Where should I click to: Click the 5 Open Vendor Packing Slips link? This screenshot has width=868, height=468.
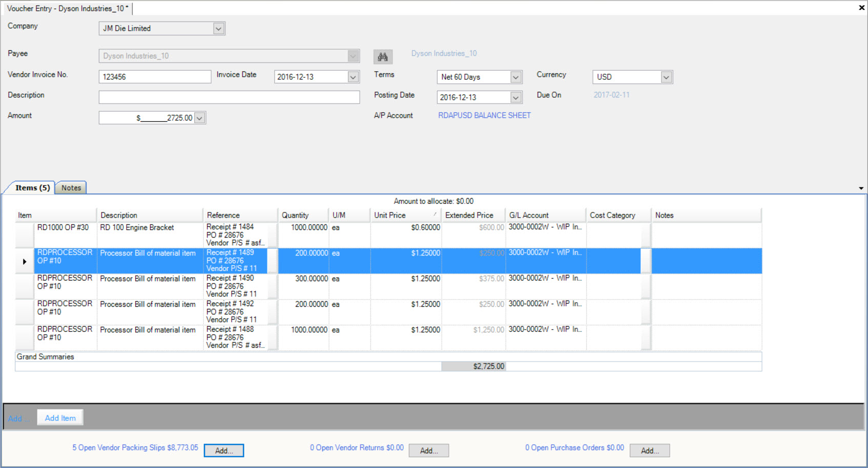coord(135,448)
